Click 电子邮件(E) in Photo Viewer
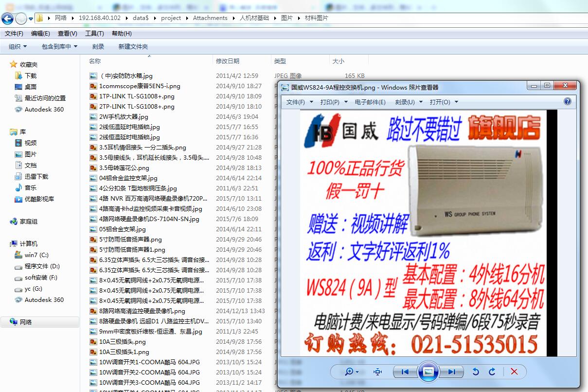Viewport: 588px width, 392px height. click(370, 102)
